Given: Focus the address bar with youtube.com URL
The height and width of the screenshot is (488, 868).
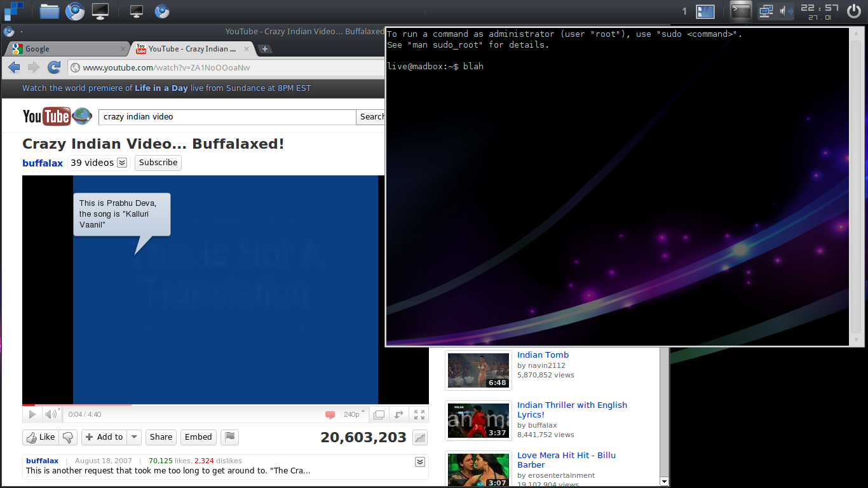Looking at the screenshot, I should [226, 68].
